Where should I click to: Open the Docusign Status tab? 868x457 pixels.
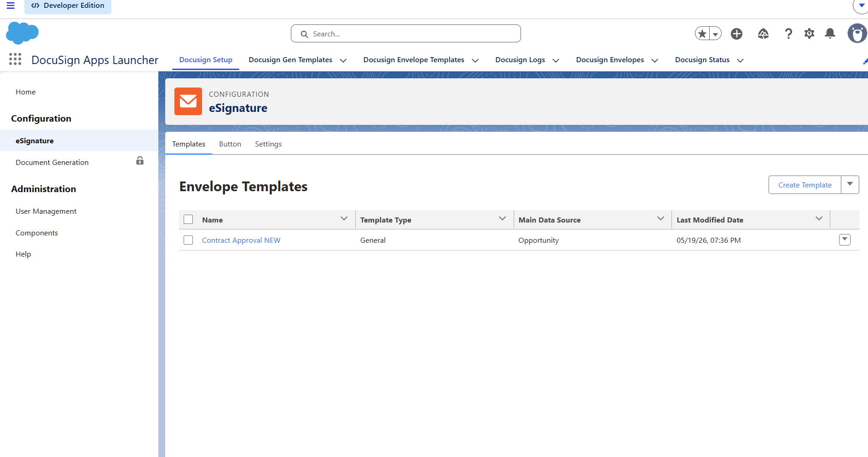[x=702, y=60]
